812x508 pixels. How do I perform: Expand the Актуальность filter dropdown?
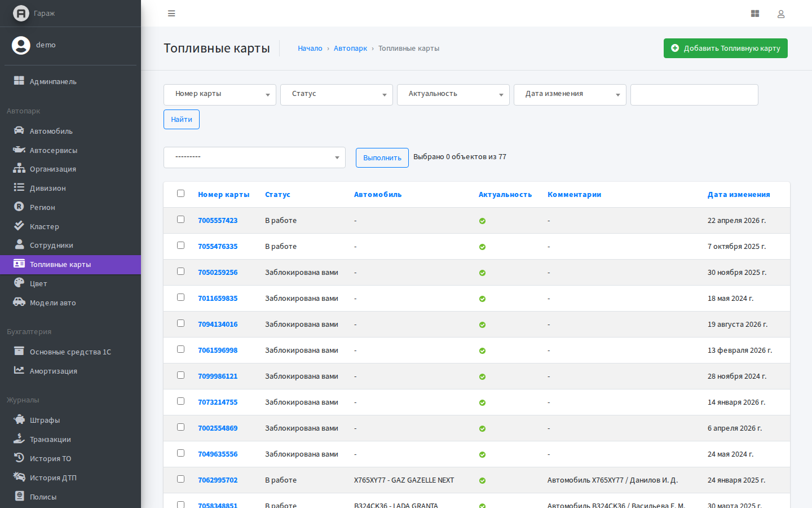[x=453, y=95]
